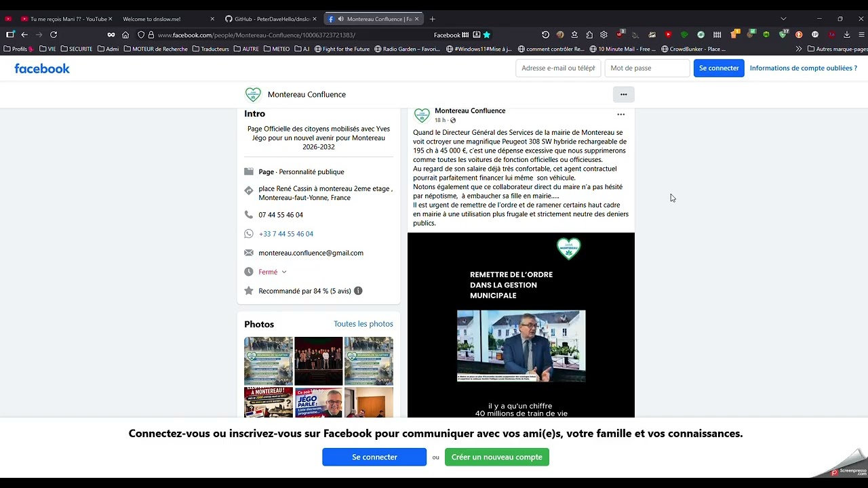Focus the 'Adresse e-mail ou téléphone' field

coord(558,68)
